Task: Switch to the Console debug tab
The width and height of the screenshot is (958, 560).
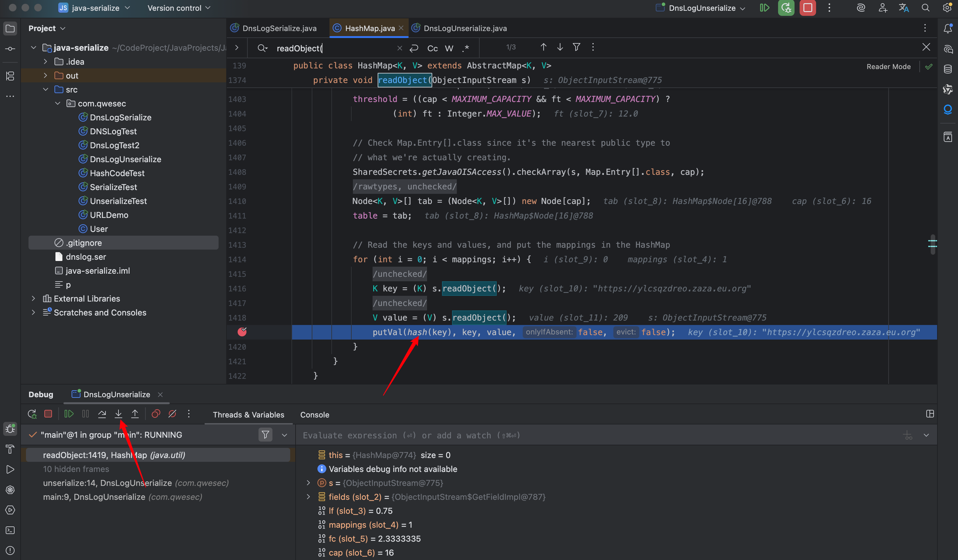Action: click(314, 415)
